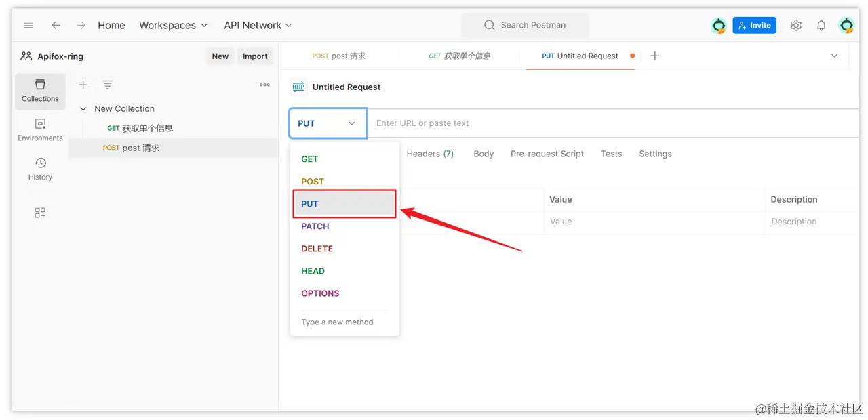Select PUT in the method list

(344, 204)
